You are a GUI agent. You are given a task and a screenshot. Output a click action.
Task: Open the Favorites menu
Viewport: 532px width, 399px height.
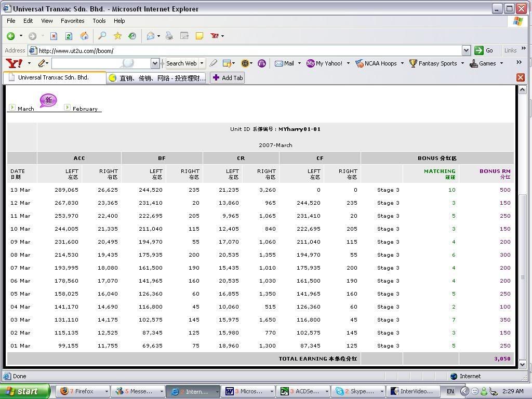tap(72, 21)
